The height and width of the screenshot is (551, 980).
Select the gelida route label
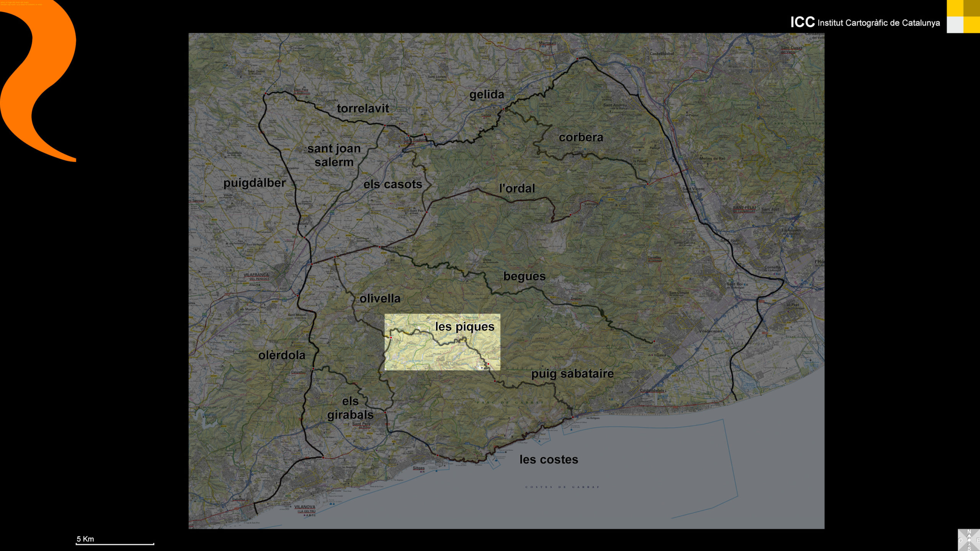click(x=487, y=95)
